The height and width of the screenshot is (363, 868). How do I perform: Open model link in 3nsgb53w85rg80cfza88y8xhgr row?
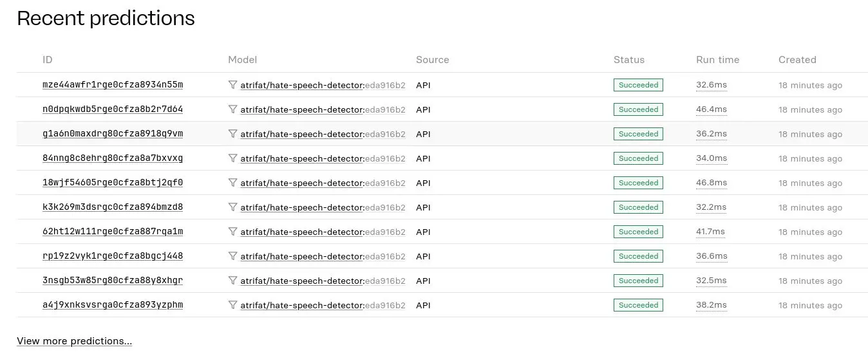coord(302,281)
